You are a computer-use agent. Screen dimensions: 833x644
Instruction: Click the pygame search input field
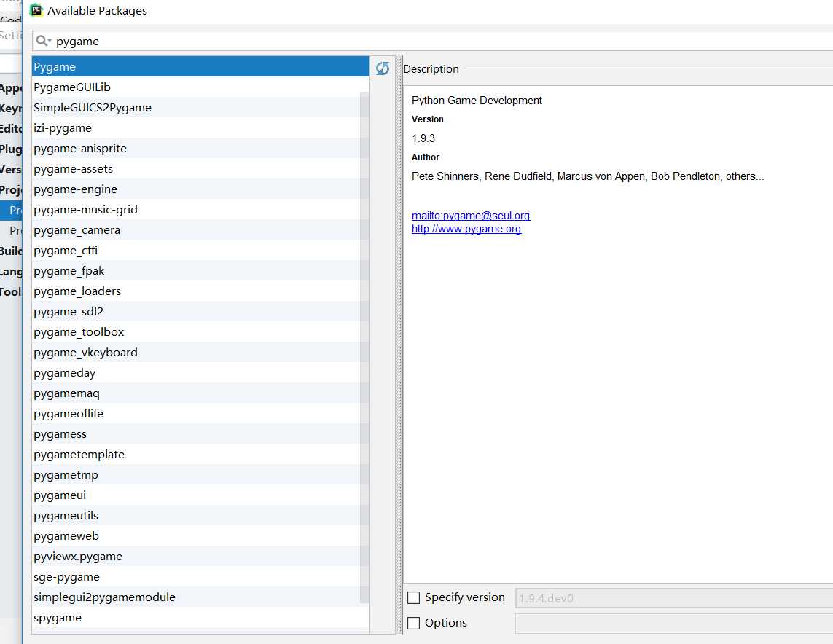[437, 42]
